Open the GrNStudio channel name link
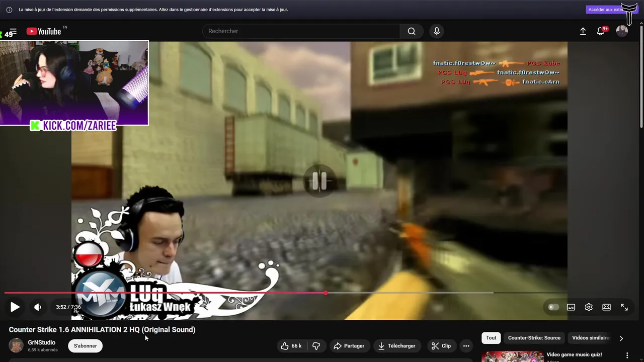The height and width of the screenshot is (362, 644). click(42, 342)
